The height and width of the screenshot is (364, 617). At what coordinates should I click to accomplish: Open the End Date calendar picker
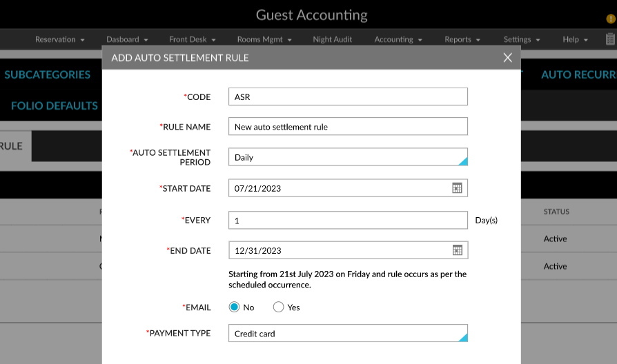(x=458, y=250)
